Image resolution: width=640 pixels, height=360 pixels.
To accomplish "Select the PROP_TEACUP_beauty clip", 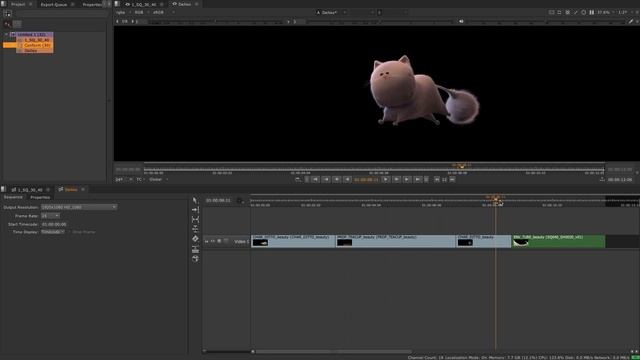I will coord(396,241).
